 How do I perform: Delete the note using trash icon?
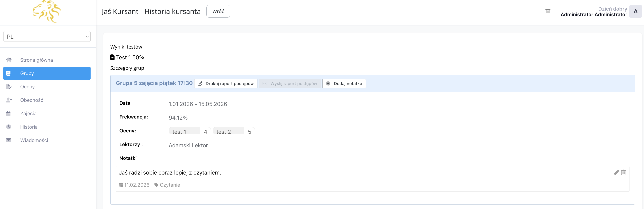coord(623,172)
